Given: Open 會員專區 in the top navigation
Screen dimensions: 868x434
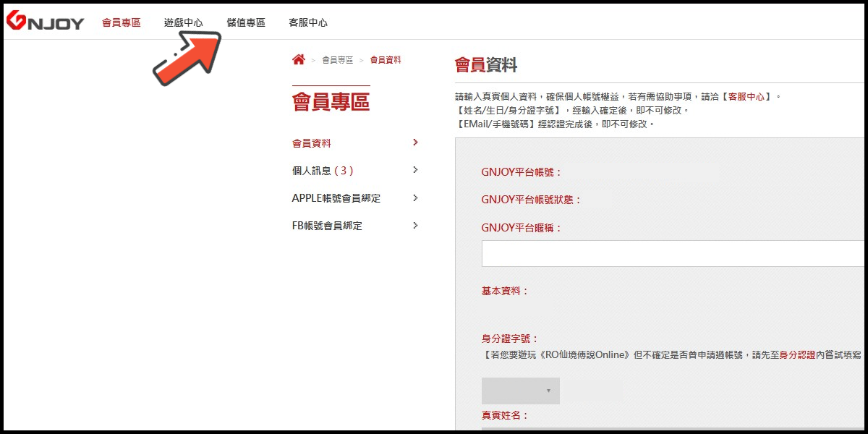Looking at the screenshot, I should click(122, 22).
